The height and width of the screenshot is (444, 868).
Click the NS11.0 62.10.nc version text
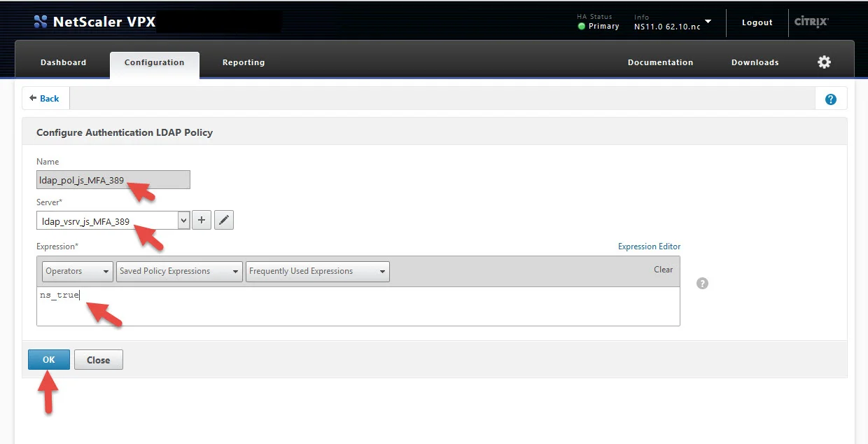(x=666, y=27)
